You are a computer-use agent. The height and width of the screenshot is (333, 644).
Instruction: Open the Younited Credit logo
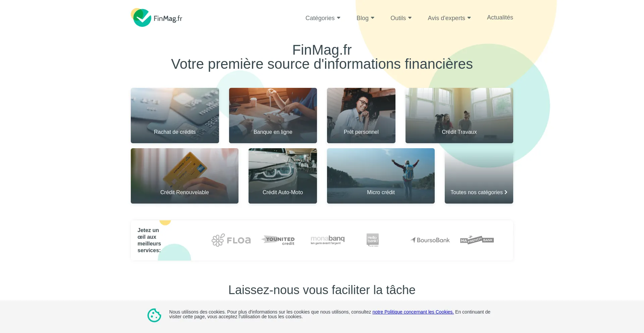click(x=278, y=240)
